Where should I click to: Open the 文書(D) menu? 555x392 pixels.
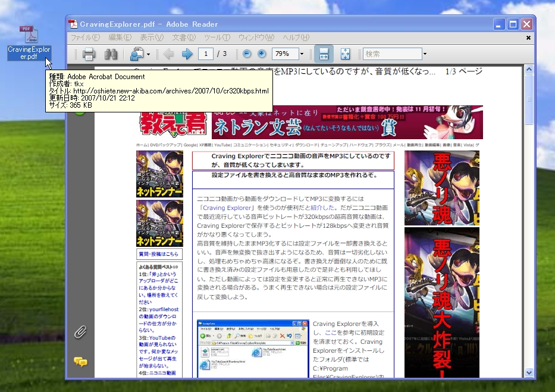(x=184, y=37)
